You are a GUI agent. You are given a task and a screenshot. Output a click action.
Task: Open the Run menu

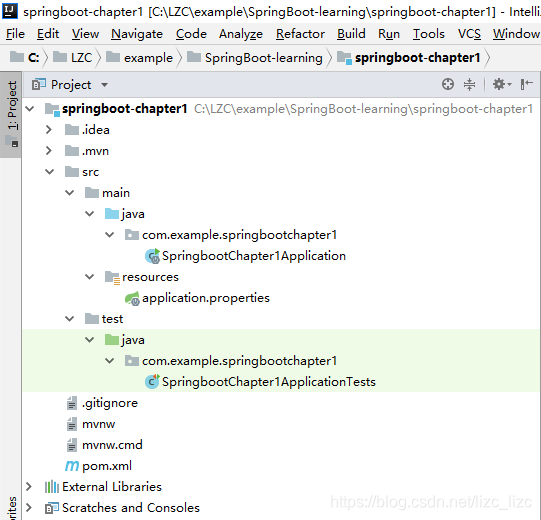389,34
